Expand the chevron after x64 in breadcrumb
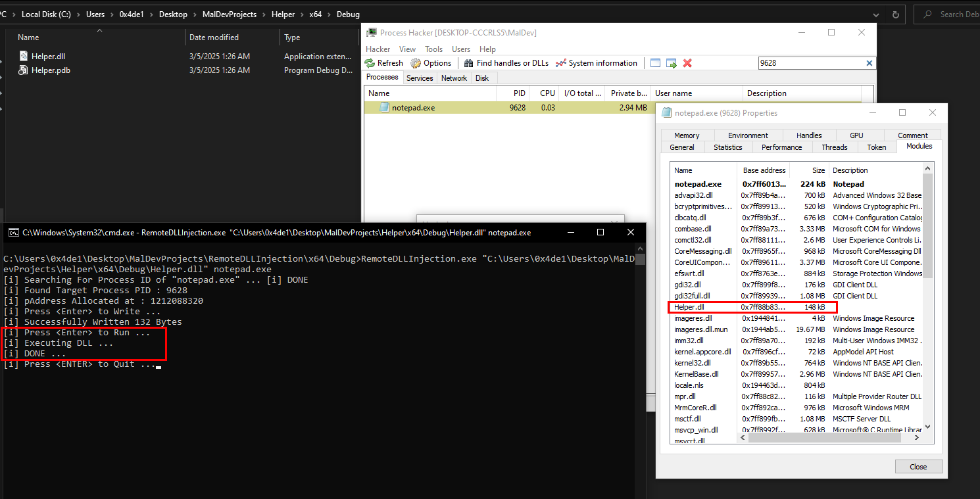980x499 pixels. click(329, 14)
